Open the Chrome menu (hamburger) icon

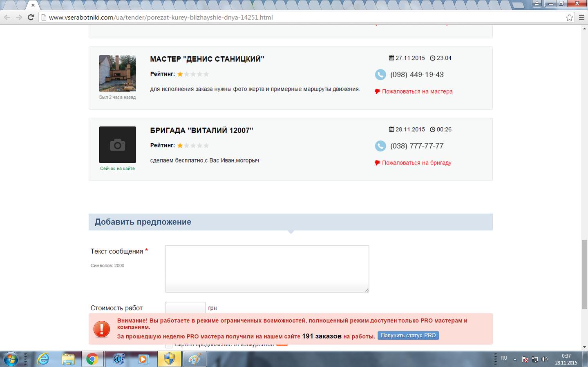click(581, 17)
